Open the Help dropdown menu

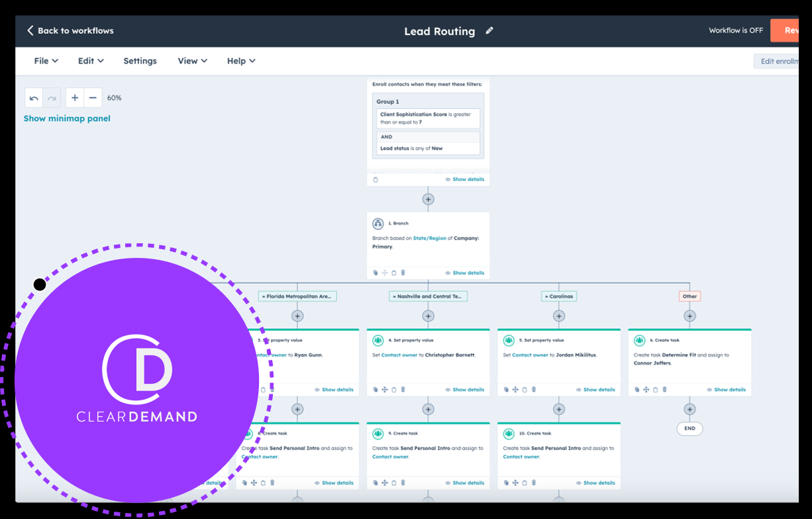240,60
